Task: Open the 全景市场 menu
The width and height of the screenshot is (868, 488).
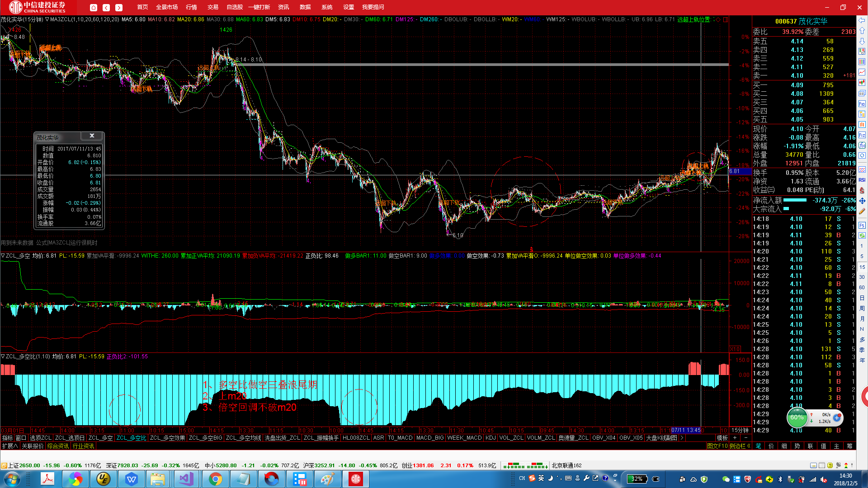Action: [167, 7]
